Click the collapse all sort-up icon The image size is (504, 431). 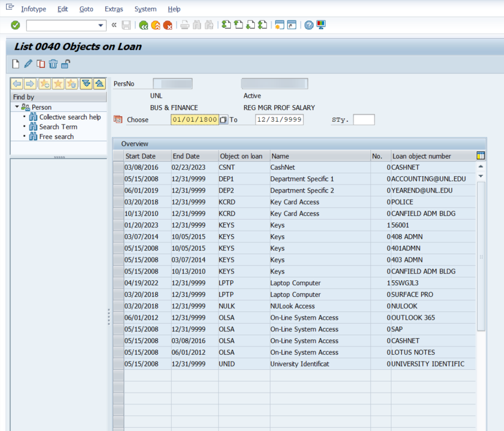point(100,84)
